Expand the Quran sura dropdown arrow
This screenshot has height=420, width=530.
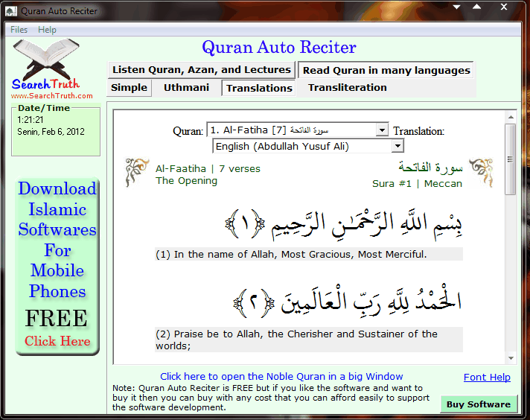(x=382, y=130)
